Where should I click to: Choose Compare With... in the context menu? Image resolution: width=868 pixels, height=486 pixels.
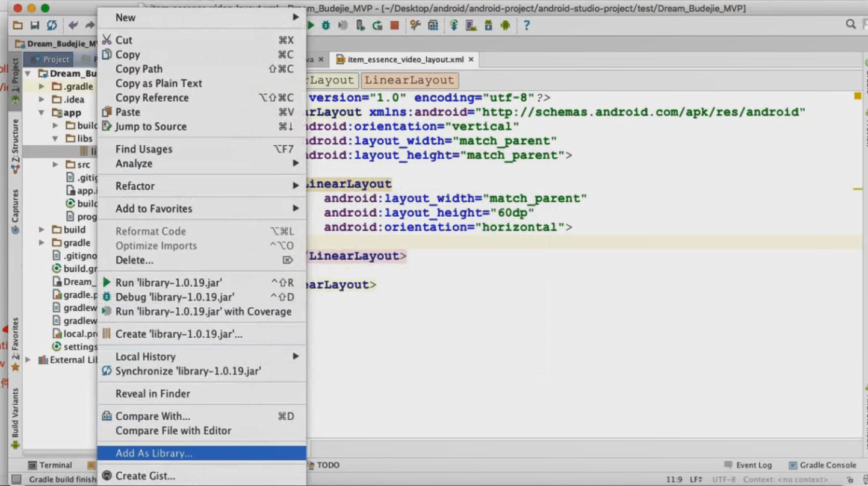coord(202,416)
